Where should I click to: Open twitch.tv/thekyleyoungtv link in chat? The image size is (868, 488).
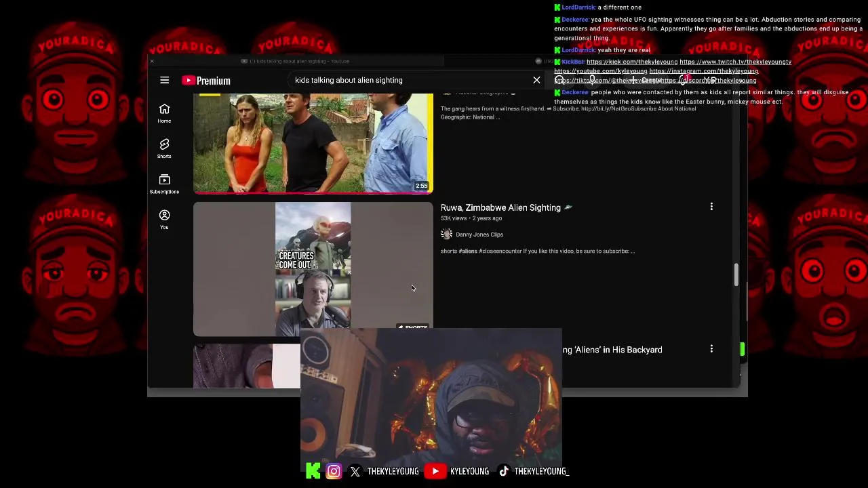click(735, 62)
